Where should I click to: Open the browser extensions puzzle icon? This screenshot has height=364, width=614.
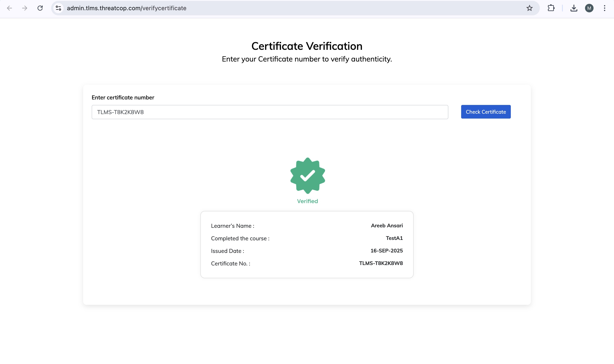click(551, 8)
